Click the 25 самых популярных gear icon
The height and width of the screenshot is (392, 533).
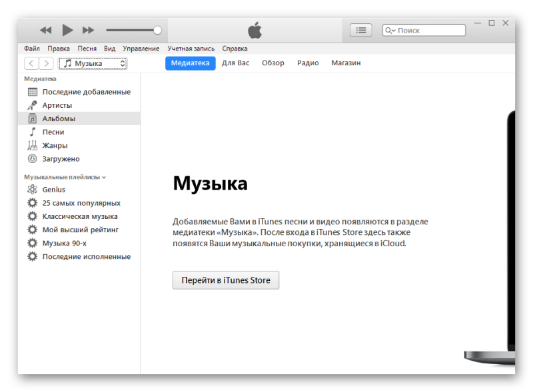[32, 203]
